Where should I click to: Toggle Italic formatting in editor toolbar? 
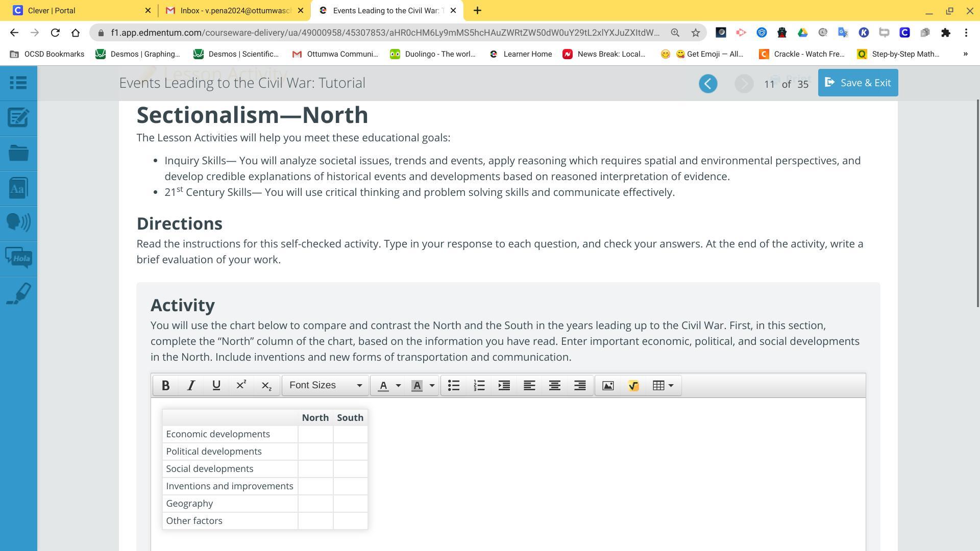tap(191, 386)
